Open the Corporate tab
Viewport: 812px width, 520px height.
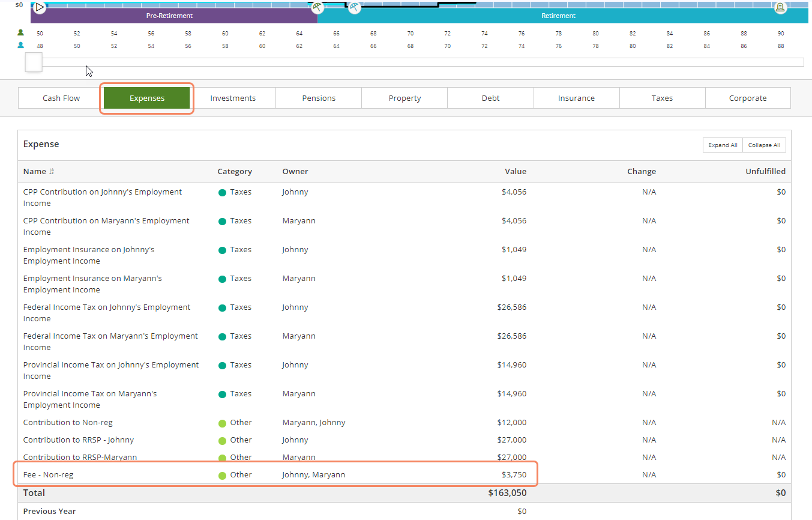748,98
